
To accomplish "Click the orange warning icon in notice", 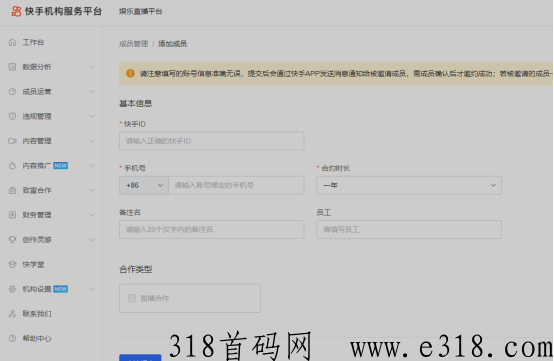I will pos(130,73).
